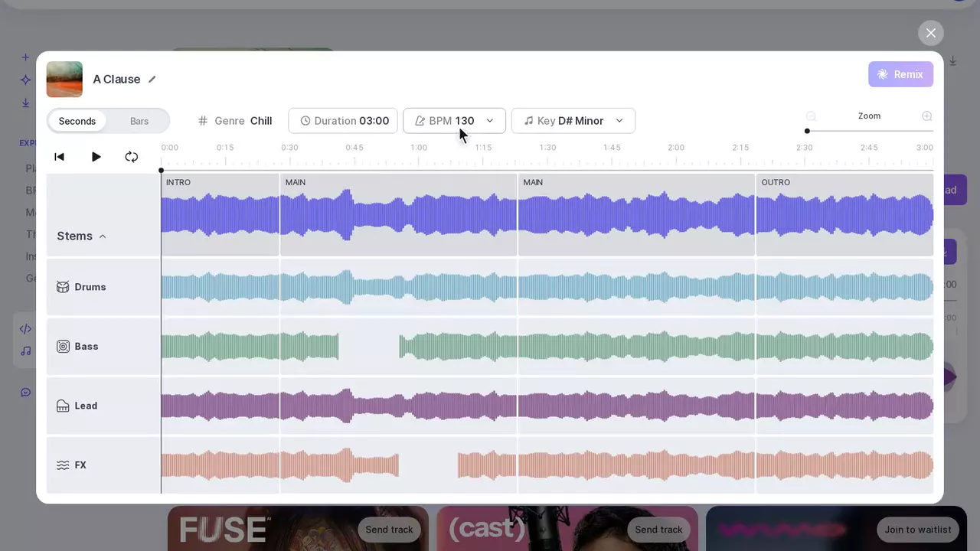Click the Zoom slider handle

click(x=807, y=131)
